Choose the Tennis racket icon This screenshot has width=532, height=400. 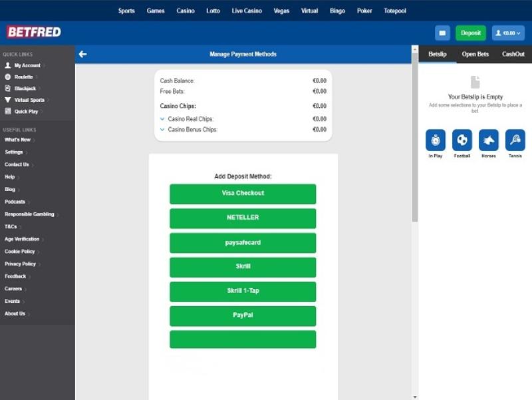(x=515, y=140)
